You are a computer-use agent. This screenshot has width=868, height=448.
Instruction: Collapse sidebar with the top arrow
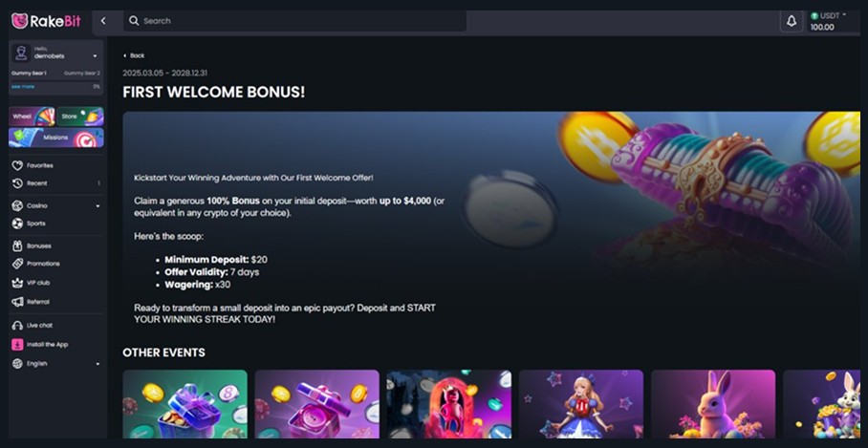[x=103, y=21]
